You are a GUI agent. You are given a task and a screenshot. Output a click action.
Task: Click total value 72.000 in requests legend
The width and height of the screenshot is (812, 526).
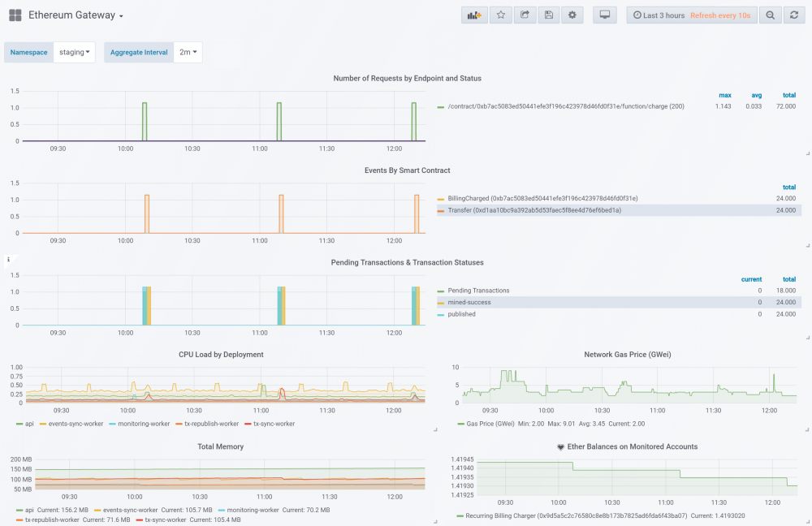coord(785,106)
